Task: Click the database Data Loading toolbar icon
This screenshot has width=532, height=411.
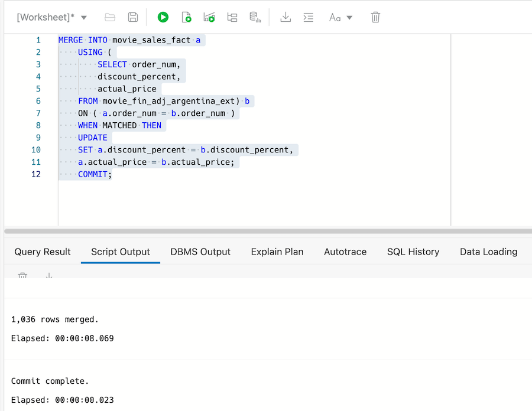Action: pyautogui.click(x=255, y=17)
